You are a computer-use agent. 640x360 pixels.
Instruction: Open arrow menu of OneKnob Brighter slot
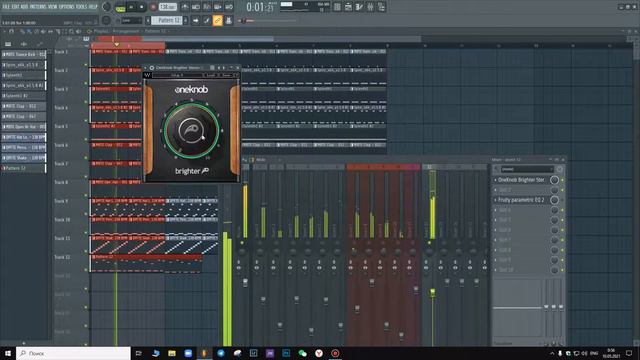tap(496, 180)
